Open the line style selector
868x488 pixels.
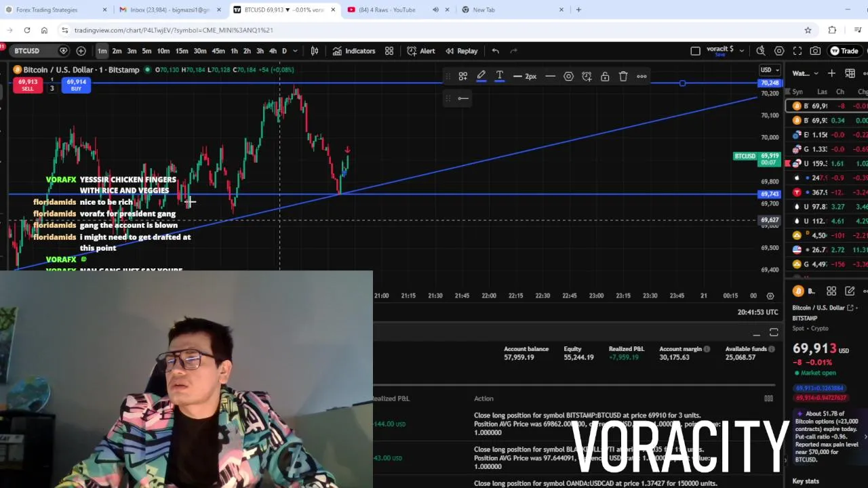550,77
